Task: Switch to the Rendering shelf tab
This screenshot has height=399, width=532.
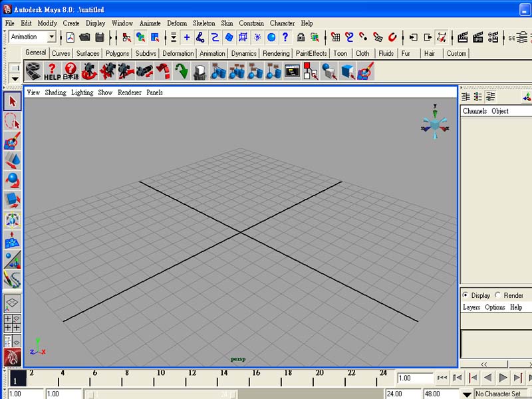Action: point(276,53)
